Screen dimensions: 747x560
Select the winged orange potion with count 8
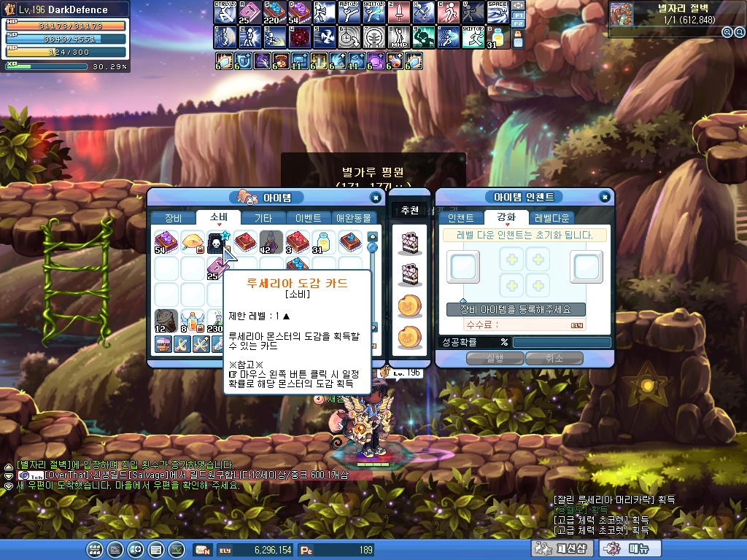[x=193, y=321]
